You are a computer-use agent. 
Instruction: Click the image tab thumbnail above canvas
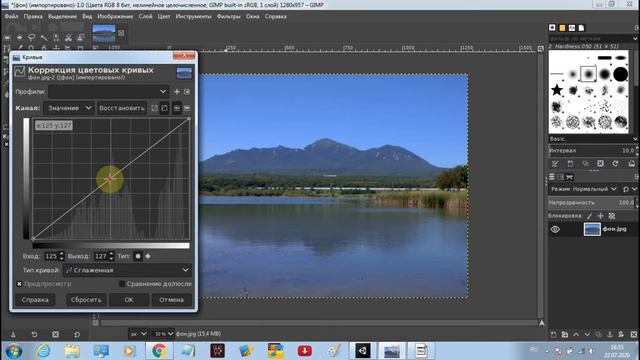click(x=104, y=33)
